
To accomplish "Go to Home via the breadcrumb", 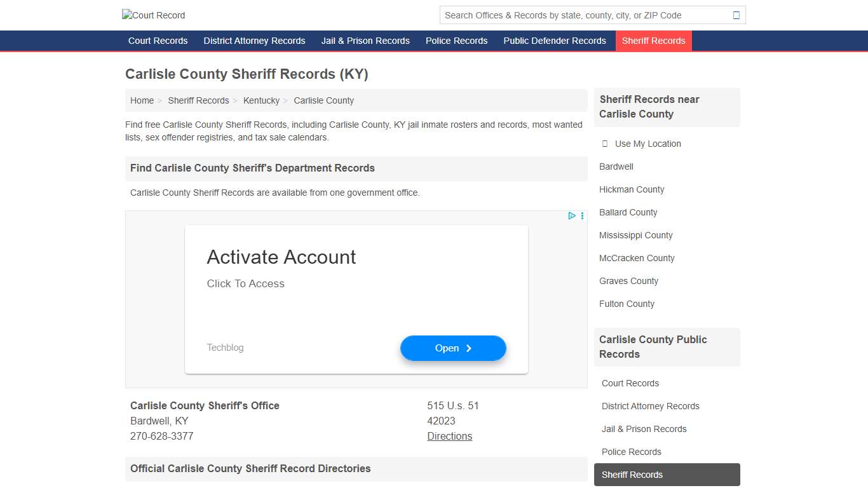I will pyautogui.click(x=142, y=100).
